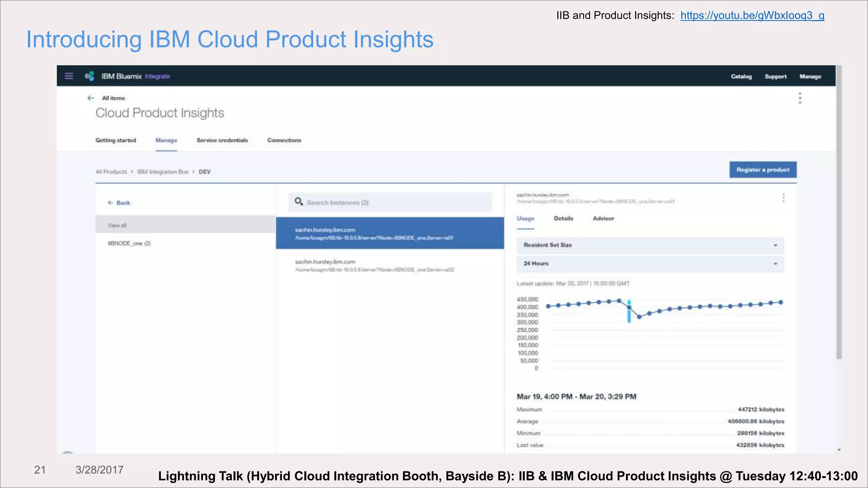Open the Support menu
868x488 pixels.
(776, 77)
